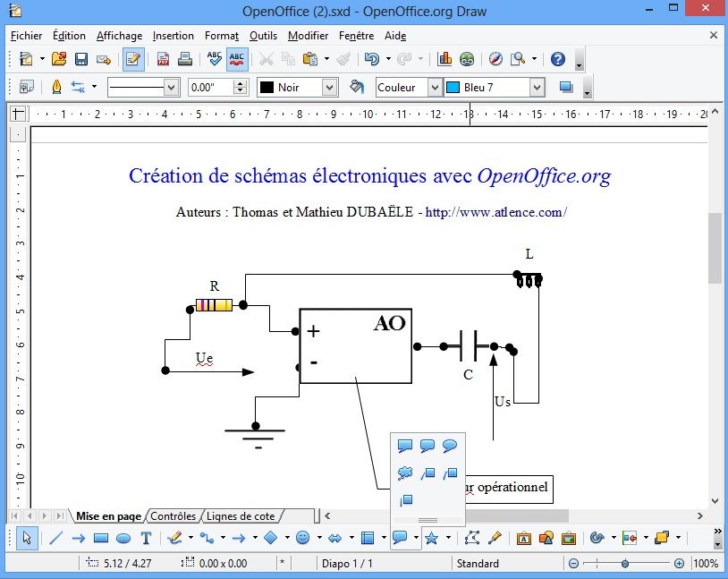Viewport: 728px width, 579px height.
Task: Select the Line drawing tool
Action: (x=55, y=538)
